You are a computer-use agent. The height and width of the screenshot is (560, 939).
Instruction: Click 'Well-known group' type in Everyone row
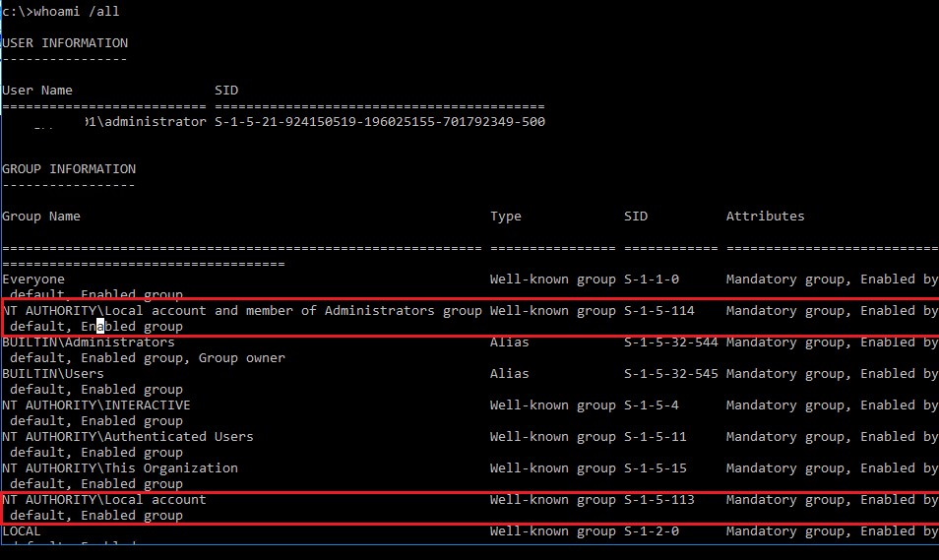pyautogui.click(x=553, y=280)
